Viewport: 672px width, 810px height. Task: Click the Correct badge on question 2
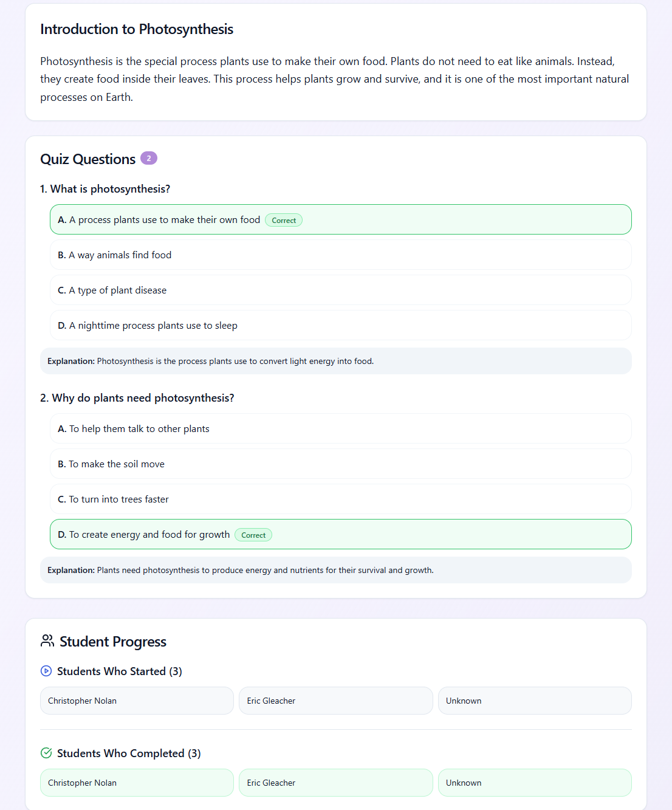coord(253,535)
